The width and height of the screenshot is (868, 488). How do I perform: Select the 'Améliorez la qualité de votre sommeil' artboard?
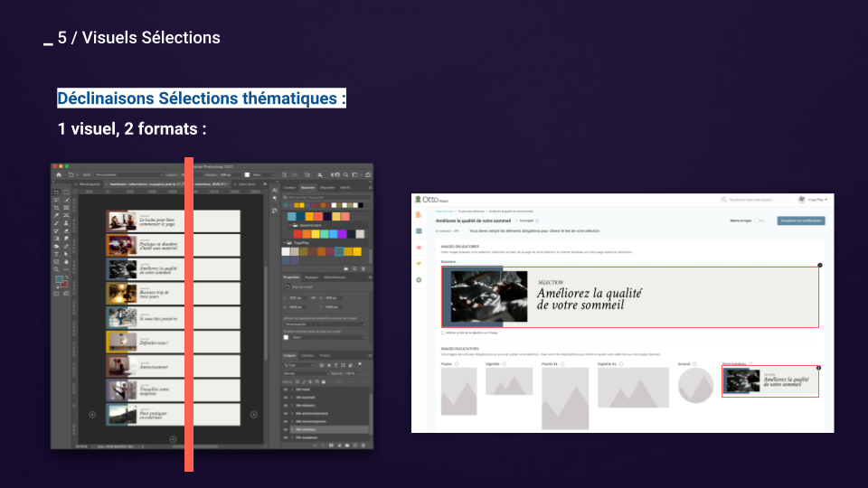click(x=174, y=269)
